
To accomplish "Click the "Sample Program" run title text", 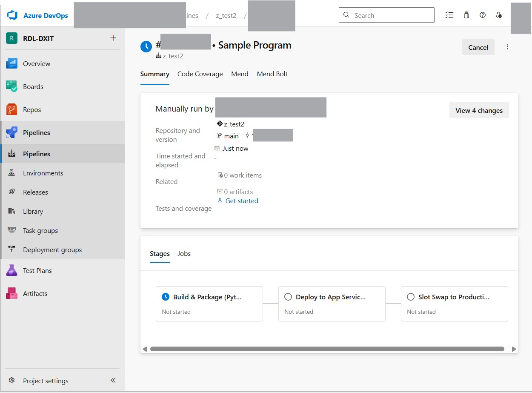I will [x=255, y=46].
